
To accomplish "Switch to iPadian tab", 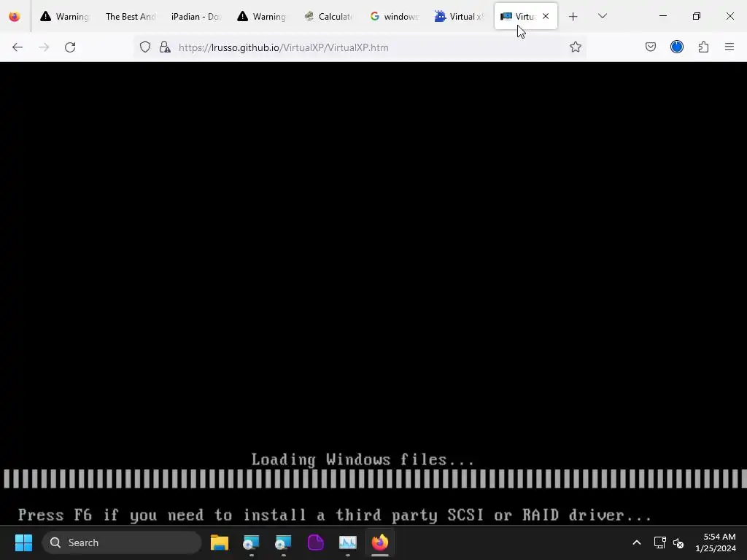I will coord(196,17).
